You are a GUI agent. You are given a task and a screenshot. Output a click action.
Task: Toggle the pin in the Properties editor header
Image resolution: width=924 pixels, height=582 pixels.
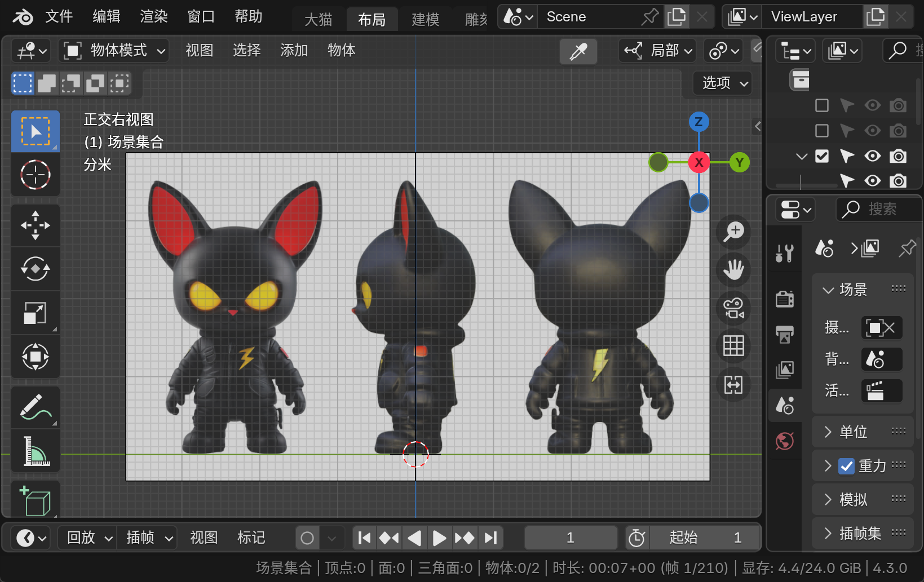click(907, 248)
